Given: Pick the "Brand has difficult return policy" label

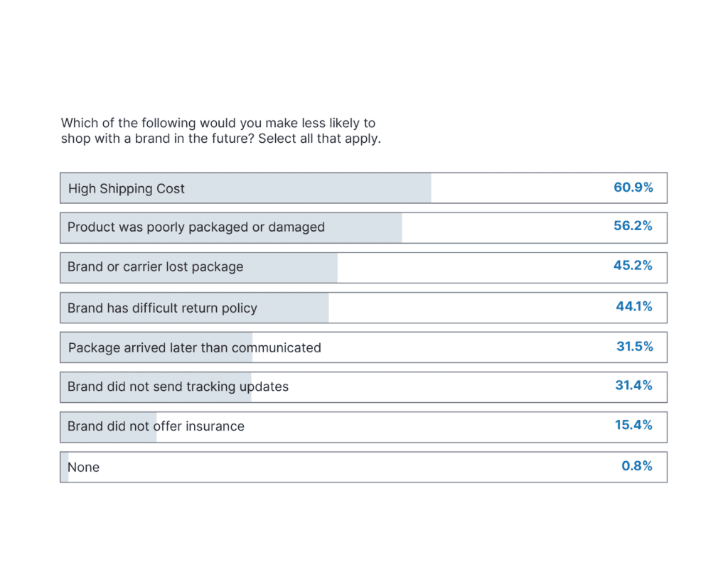Looking at the screenshot, I should coord(162,308).
